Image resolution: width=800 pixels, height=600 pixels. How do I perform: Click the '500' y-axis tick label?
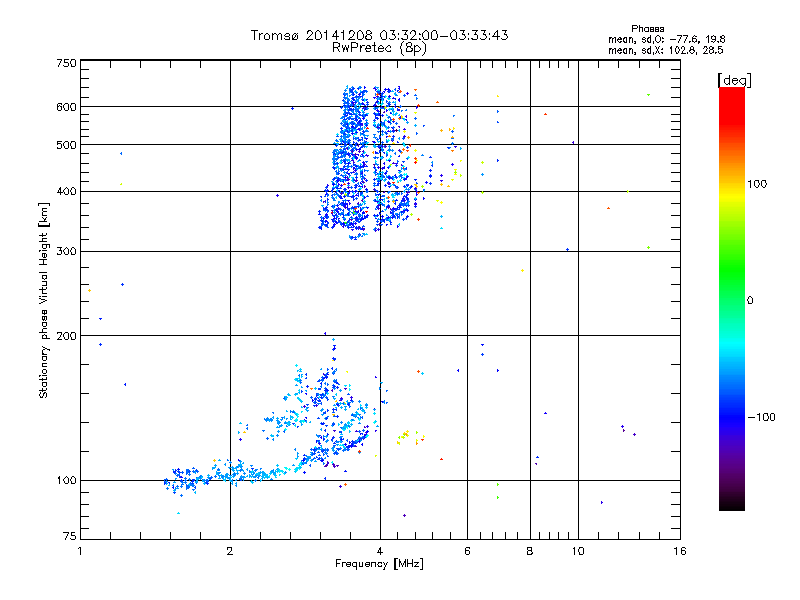click(66, 145)
